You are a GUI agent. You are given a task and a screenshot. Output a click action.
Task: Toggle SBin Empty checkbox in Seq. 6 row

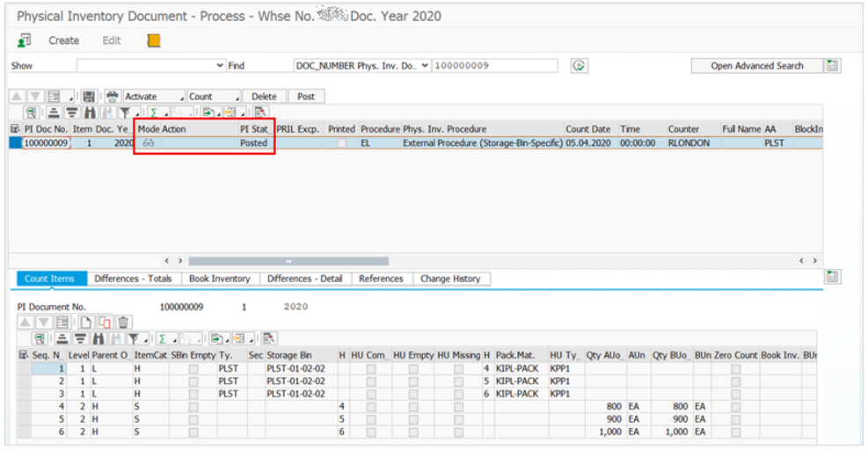[x=193, y=432]
